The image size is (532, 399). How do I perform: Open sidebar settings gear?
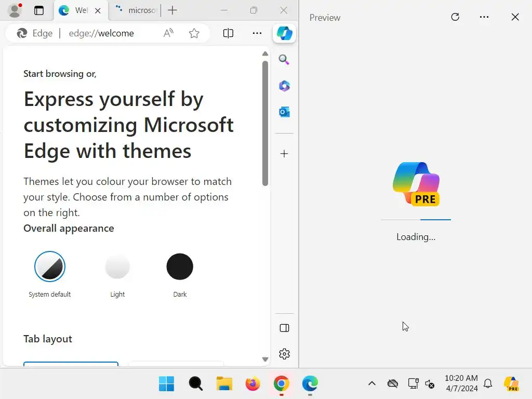tap(284, 354)
